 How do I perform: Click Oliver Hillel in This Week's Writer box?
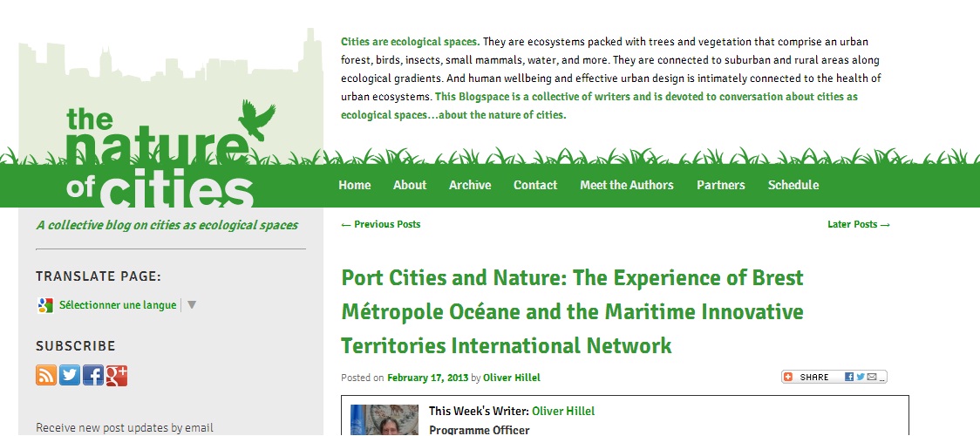[563, 411]
